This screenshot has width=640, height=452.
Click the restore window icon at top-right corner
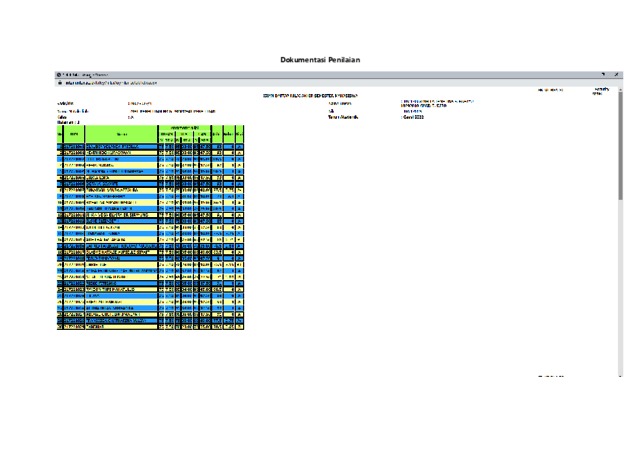615,75
